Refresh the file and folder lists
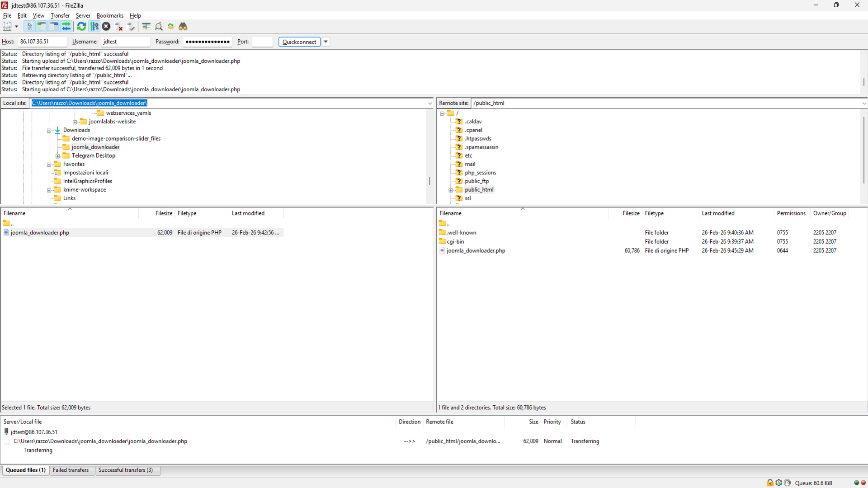The width and height of the screenshot is (868, 488). pyautogui.click(x=81, y=27)
